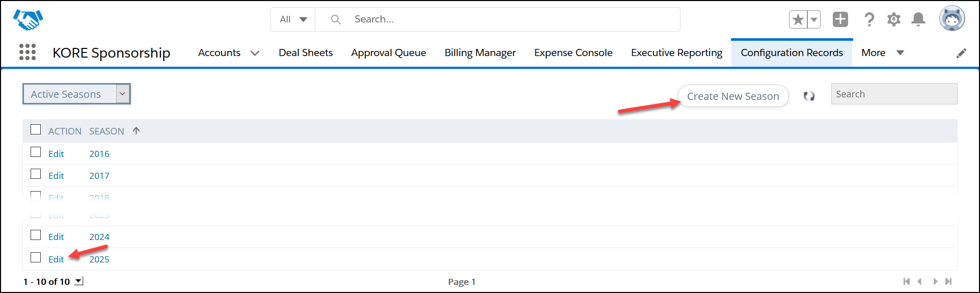Click Edit for season 2024
This screenshot has height=293, width=980.
coord(56,237)
